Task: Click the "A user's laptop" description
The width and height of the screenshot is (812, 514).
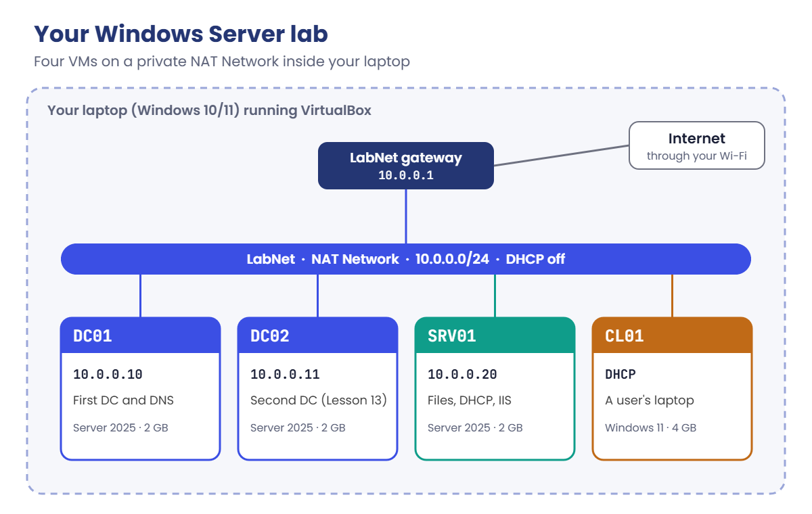Action: 650,400
